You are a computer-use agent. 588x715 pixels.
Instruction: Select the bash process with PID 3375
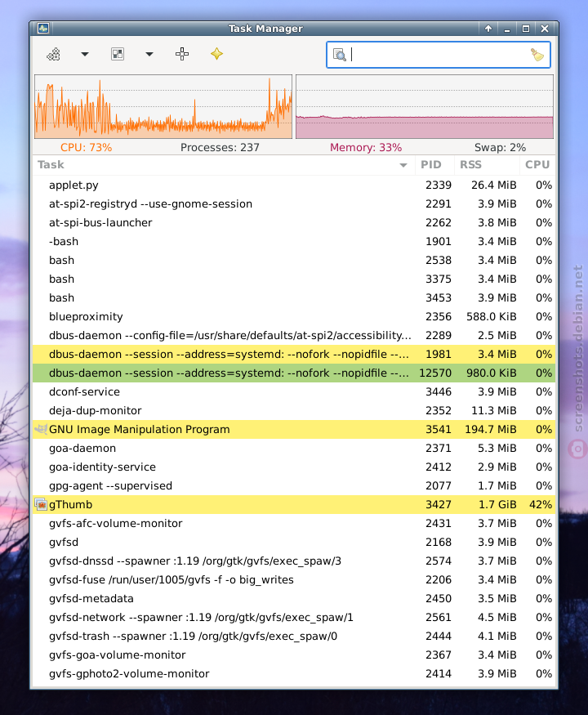click(x=294, y=279)
